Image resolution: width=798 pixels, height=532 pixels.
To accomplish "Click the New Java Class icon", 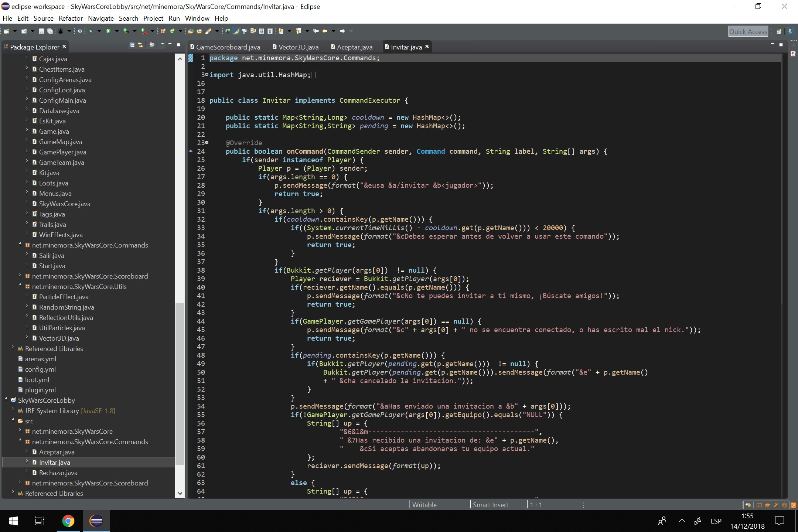I will (172, 31).
